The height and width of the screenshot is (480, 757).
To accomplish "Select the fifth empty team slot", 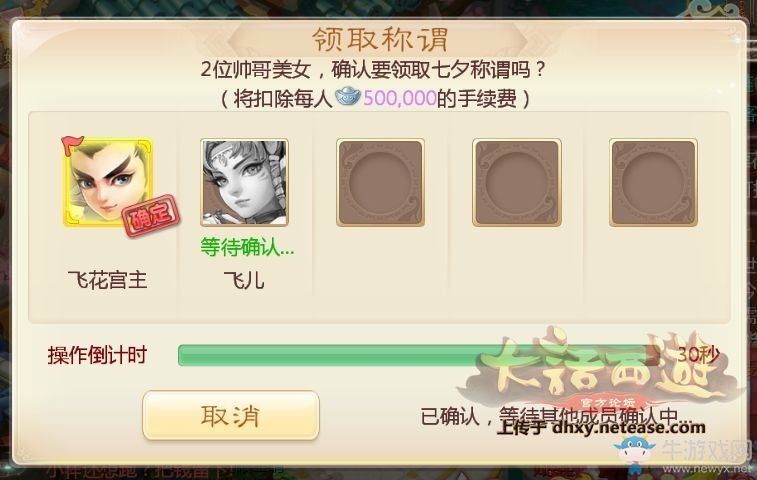I will point(653,183).
